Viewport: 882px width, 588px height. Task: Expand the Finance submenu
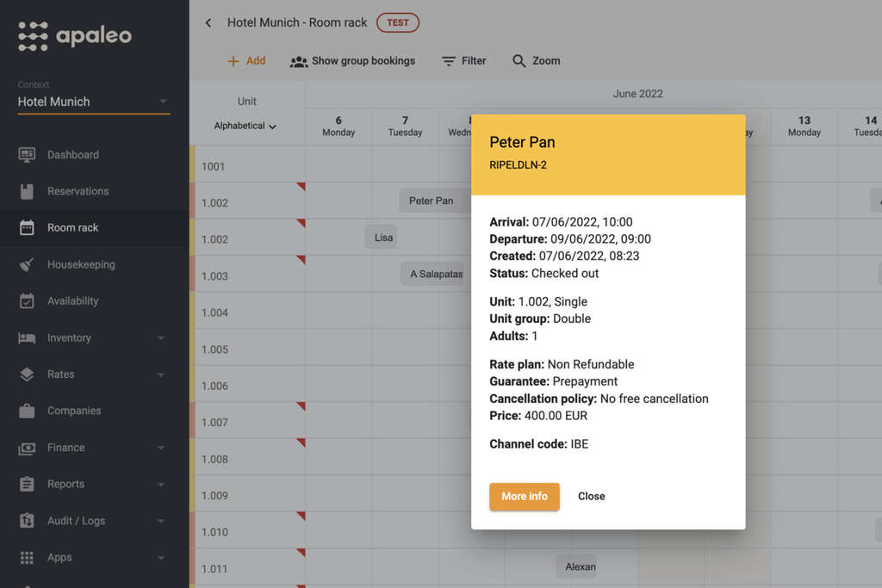coord(160,448)
